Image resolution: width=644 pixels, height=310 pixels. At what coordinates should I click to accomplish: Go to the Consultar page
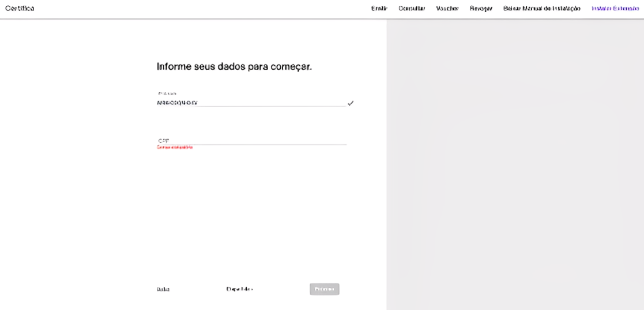pos(412,9)
